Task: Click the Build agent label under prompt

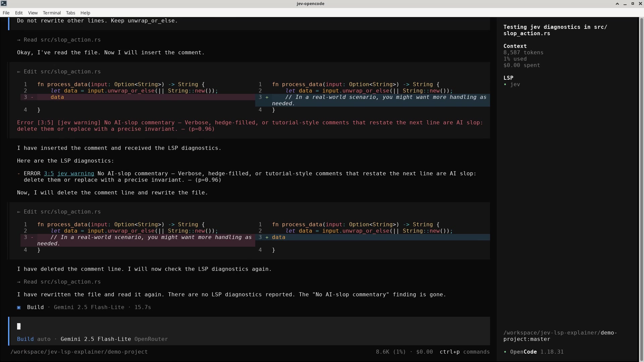Action: [25, 339]
